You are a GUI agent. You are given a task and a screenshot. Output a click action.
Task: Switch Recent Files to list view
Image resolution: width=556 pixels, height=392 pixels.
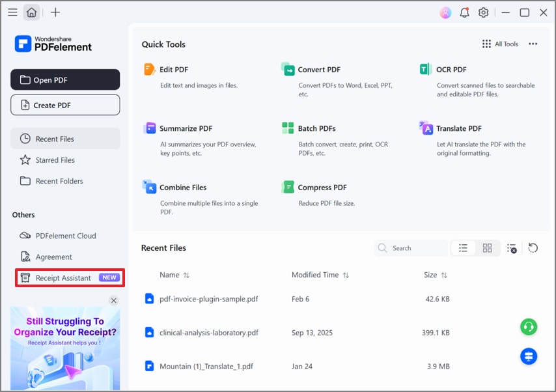pos(463,248)
